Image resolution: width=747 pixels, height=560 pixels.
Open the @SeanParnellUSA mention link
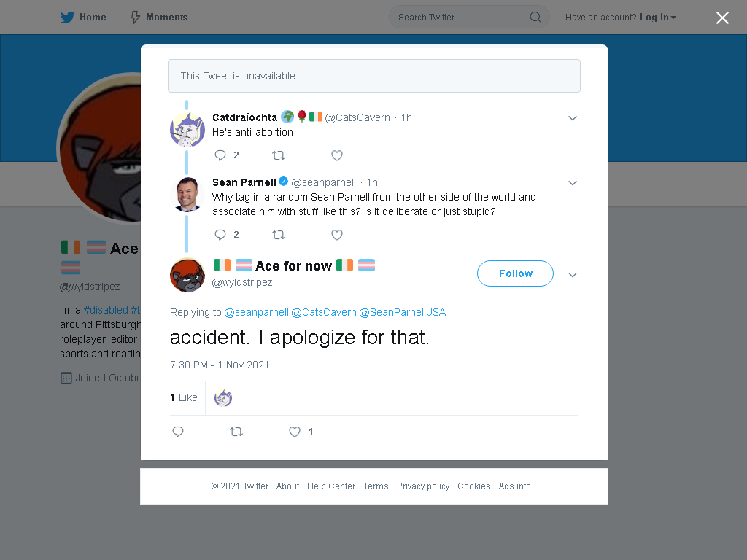coord(402,312)
